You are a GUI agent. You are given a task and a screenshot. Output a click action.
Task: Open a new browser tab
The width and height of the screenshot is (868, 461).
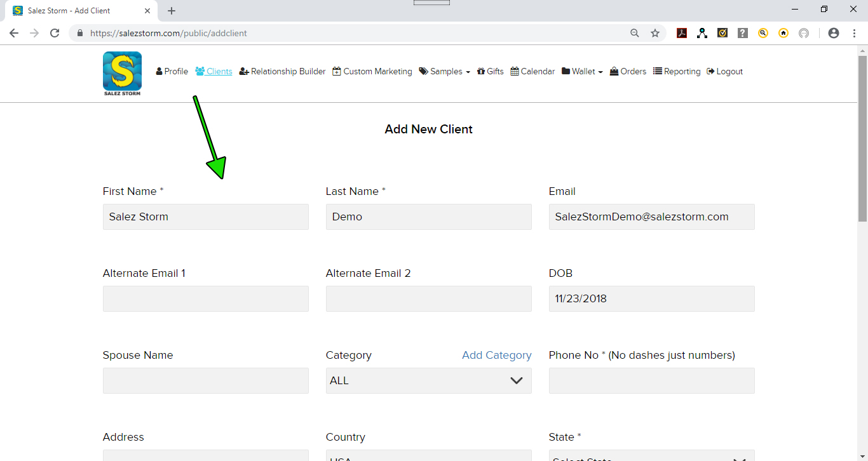click(x=172, y=11)
